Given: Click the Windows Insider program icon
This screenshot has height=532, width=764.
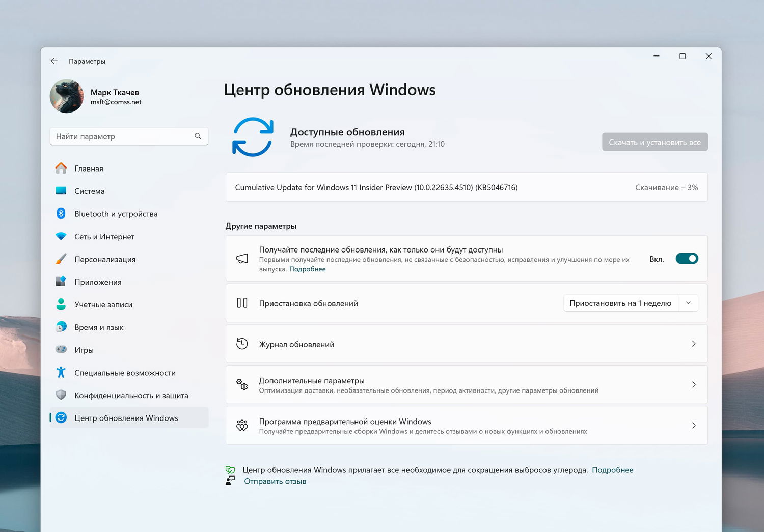Looking at the screenshot, I should coord(242,425).
